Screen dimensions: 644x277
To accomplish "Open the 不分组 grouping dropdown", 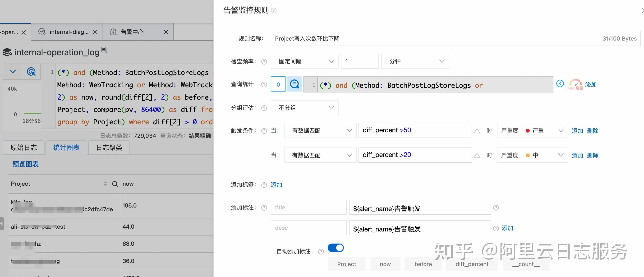I will [x=304, y=108].
